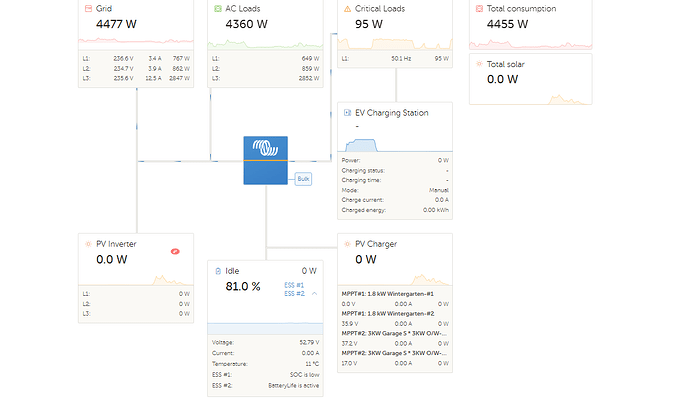
Task: Click the EV Charging time row
Action: click(395, 180)
